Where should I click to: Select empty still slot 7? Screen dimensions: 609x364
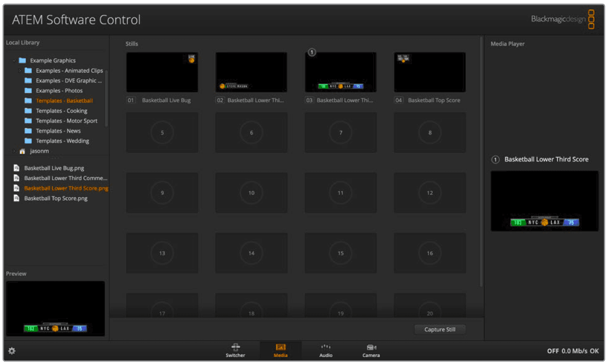(340, 132)
